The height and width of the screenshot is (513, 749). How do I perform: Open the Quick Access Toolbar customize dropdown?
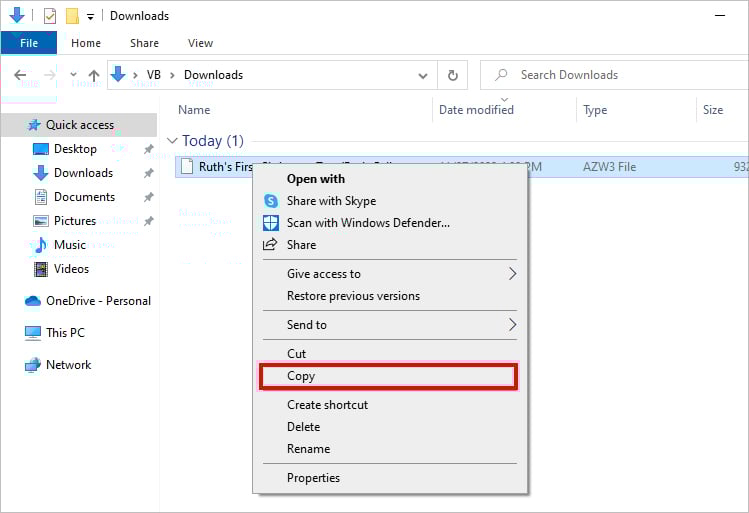[x=90, y=16]
